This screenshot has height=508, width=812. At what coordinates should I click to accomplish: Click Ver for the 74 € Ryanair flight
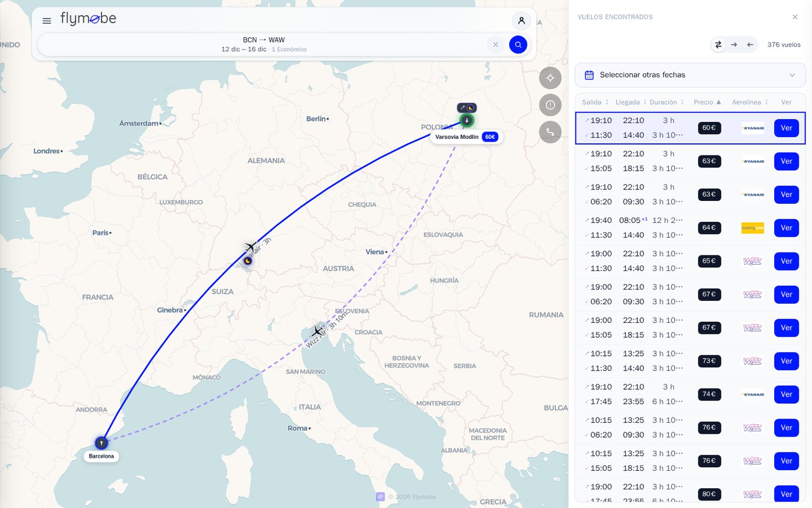coord(786,394)
